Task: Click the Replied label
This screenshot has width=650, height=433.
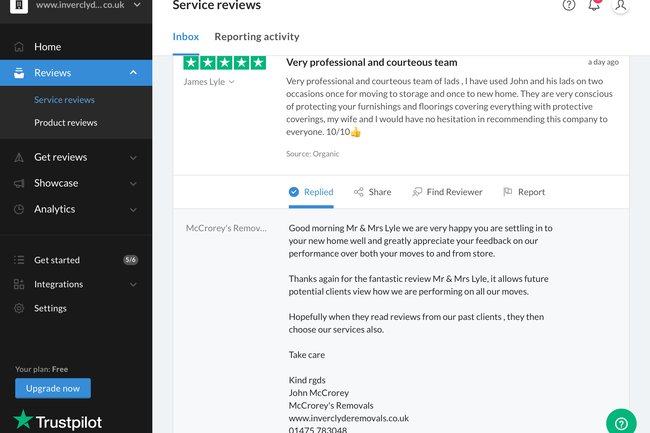Action: point(318,192)
